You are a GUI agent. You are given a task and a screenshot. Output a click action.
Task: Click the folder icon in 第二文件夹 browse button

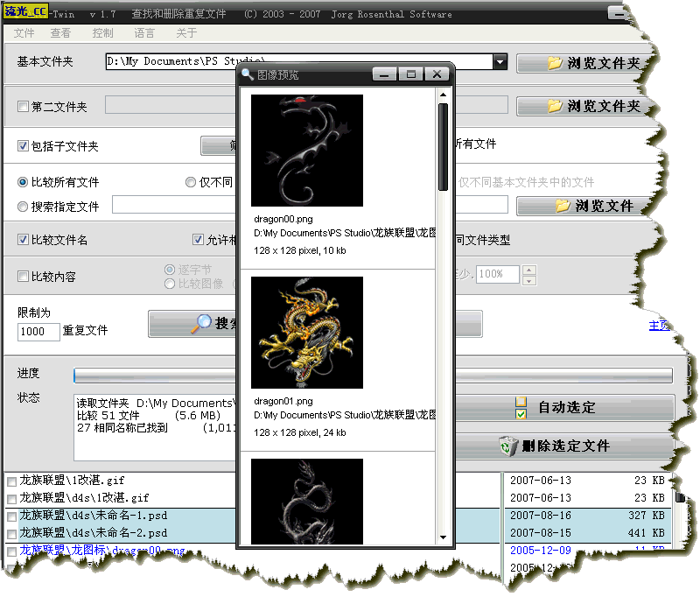[555, 106]
